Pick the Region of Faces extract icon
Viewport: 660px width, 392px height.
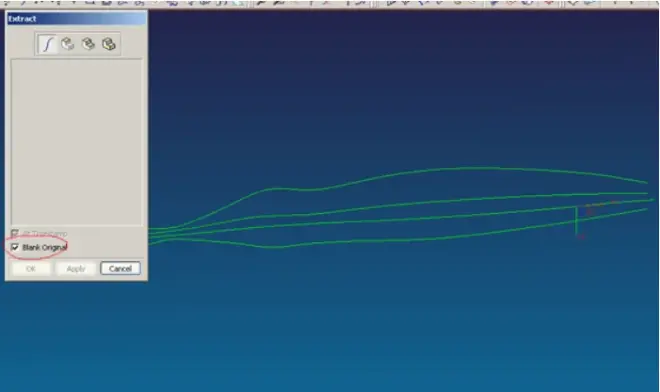pos(88,44)
